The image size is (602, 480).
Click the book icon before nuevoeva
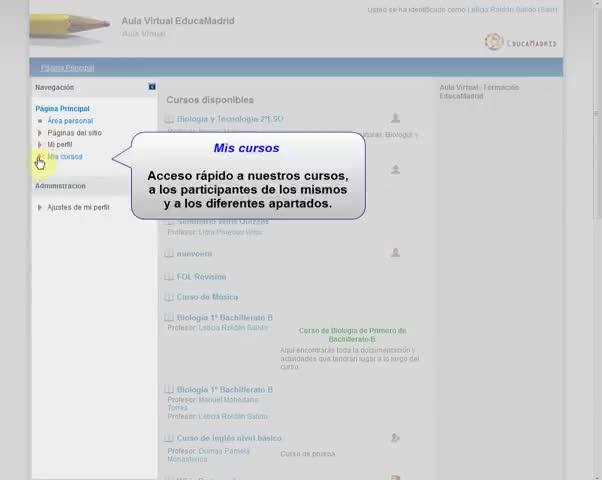point(169,254)
